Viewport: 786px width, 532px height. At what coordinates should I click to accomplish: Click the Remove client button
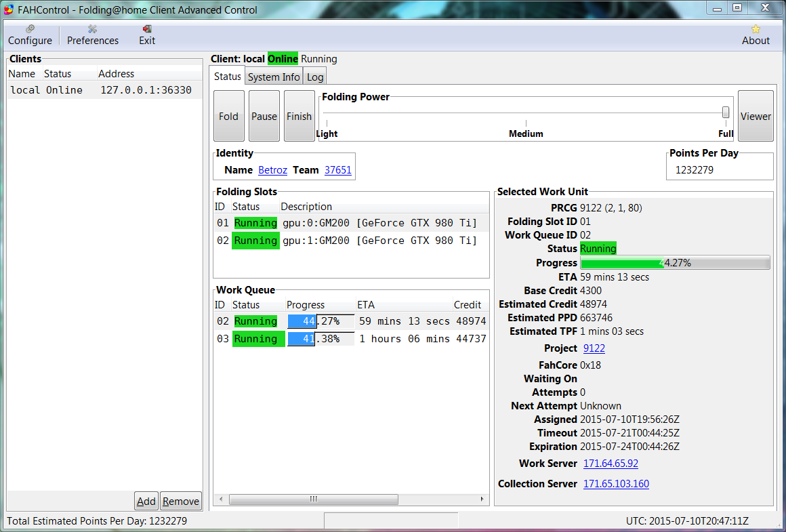(x=180, y=501)
